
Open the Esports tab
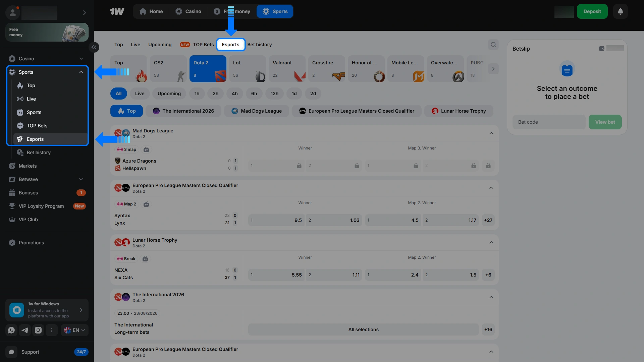[x=230, y=45]
